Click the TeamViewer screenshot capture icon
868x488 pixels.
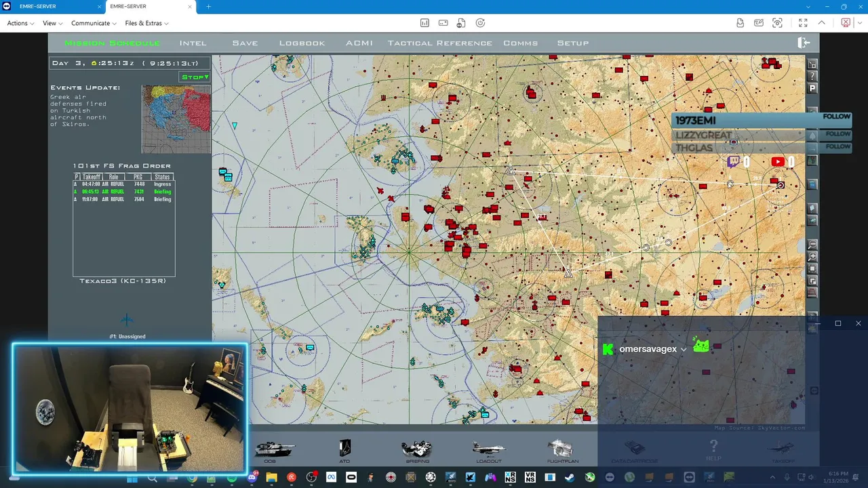tap(778, 23)
